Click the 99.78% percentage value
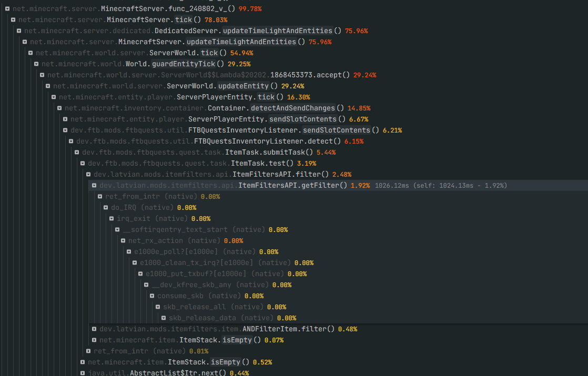The image size is (588, 376). [x=250, y=8]
